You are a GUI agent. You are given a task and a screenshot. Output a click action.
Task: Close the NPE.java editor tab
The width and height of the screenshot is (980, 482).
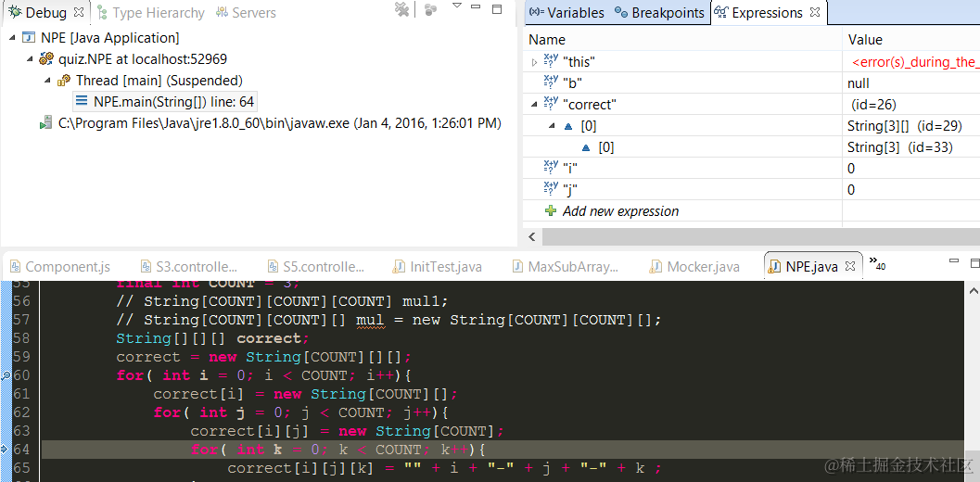(x=851, y=266)
